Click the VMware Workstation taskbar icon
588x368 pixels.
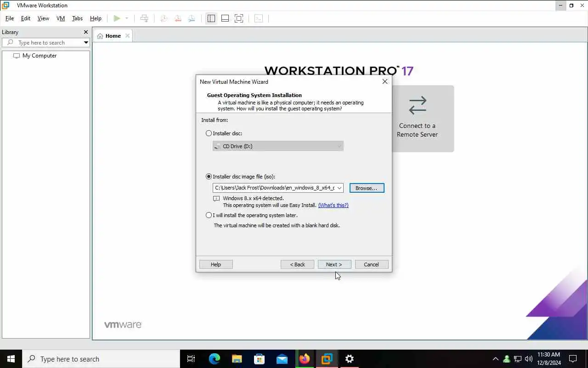[x=327, y=359]
